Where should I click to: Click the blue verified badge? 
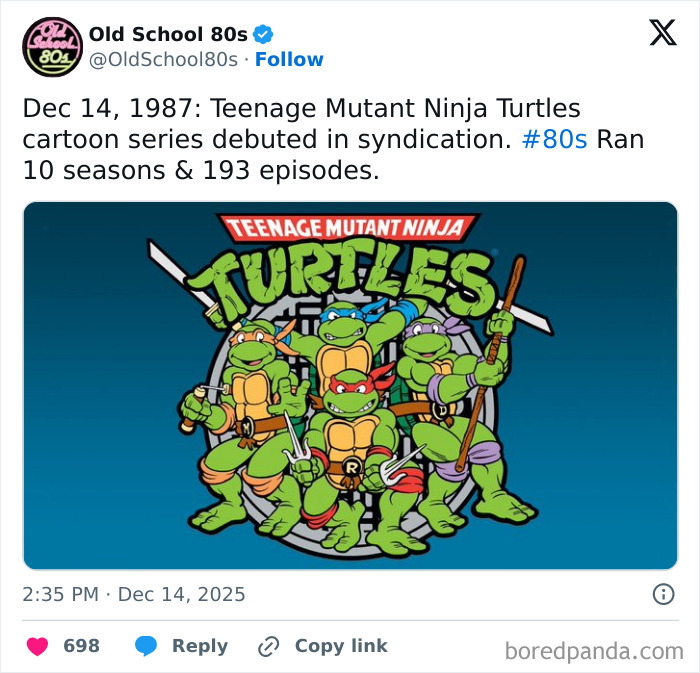click(x=263, y=35)
